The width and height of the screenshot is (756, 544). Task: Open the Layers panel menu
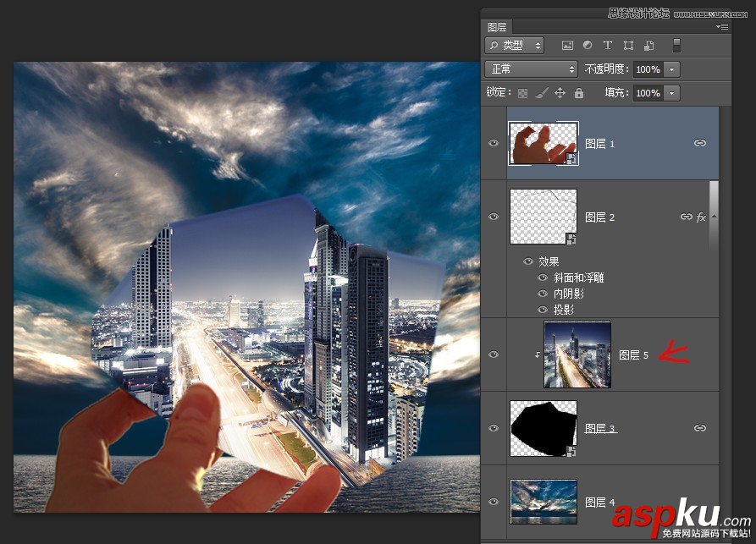pos(721,26)
